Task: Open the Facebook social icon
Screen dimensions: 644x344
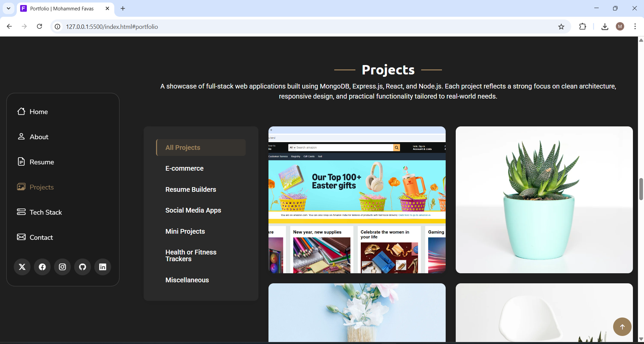Action: pyautogui.click(x=42, y=267)
